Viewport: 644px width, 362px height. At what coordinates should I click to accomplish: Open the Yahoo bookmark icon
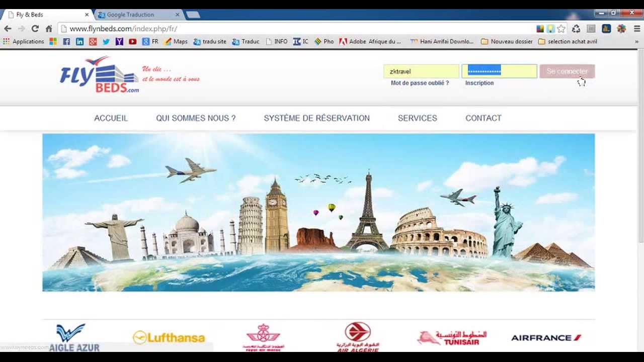119,42
